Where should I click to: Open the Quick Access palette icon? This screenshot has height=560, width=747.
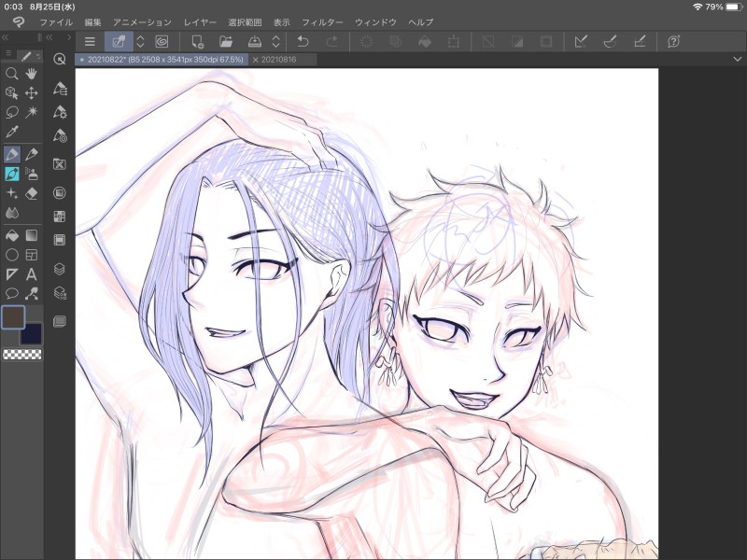coord(60,59)
